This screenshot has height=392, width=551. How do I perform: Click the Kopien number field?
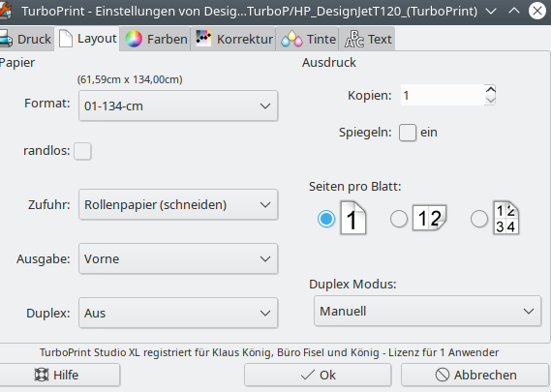[x=443, y=95]
